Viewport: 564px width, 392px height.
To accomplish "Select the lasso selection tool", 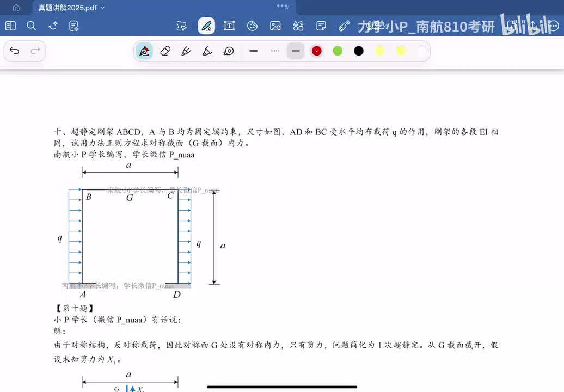I will [x=182, y=26].
